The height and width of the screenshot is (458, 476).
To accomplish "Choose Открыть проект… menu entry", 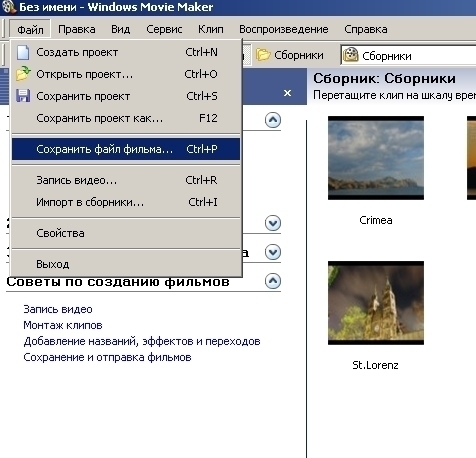I will pyautogui.click(x=126, y=74).
